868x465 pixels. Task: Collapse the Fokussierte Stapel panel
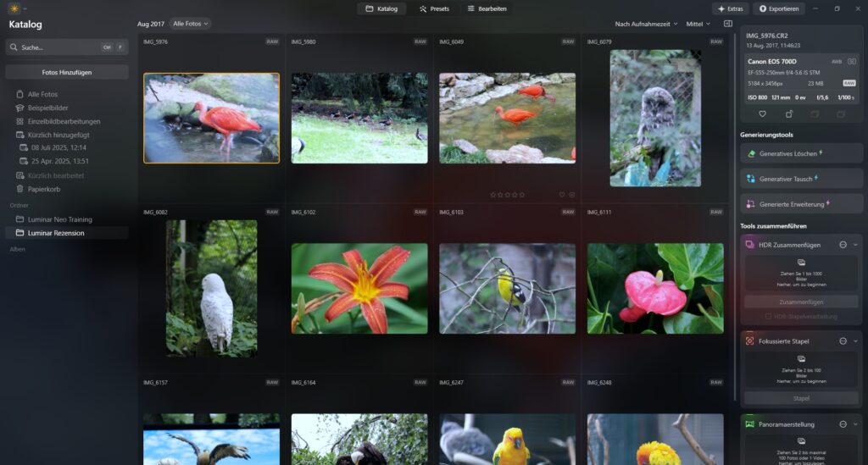pos(855,341)
